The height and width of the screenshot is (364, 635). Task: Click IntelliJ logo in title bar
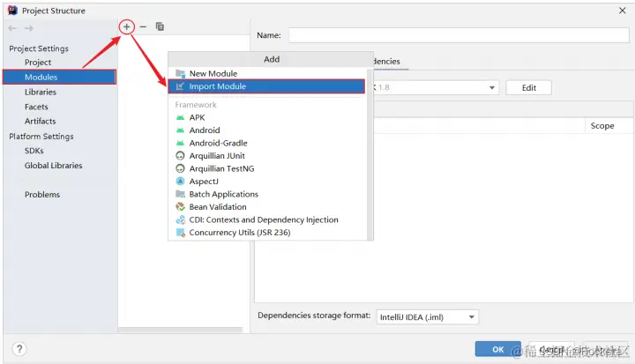point(12,11)
